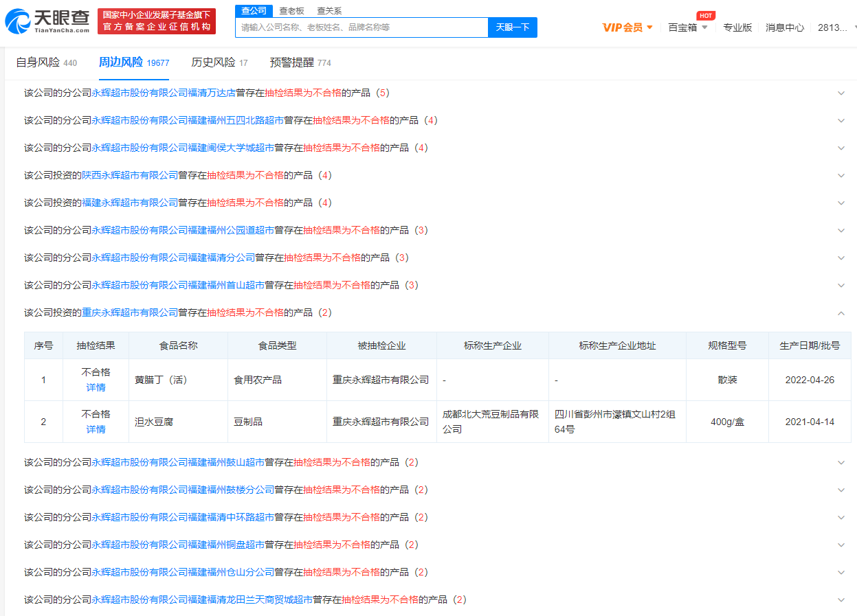The image size is (857, 616).
Task: Open 福建福州首山超市 company link
Action: (x=178, y=285)
